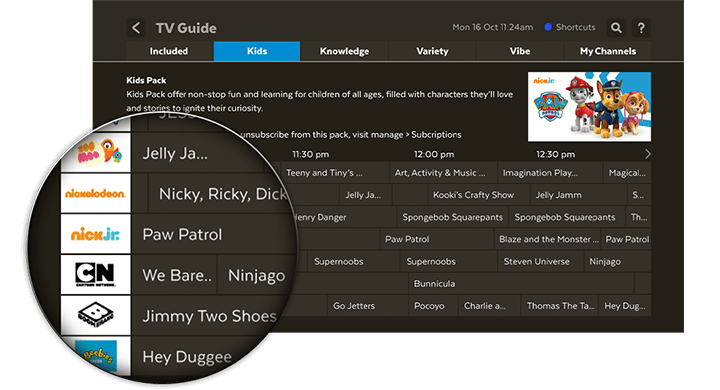Choose Nicky, Ricky, Dick programme
This screenshot has height=390, width=720.
coord(223,193)
